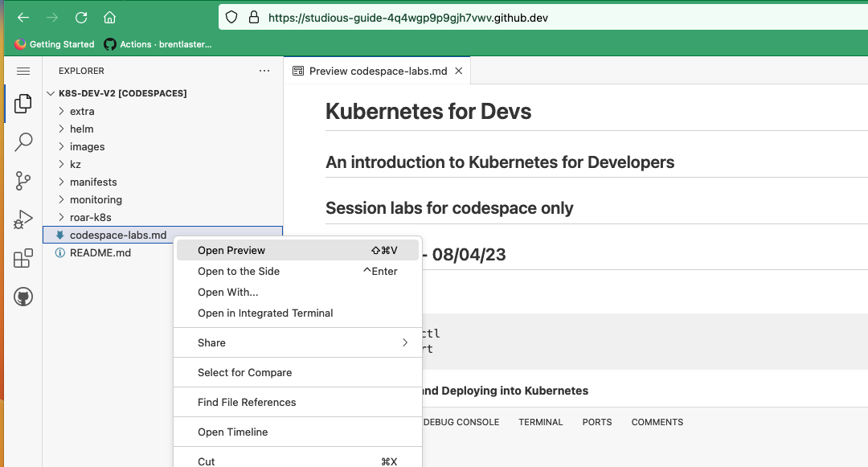
Task: Choose Open Preview from context menu
Action: click(298, 250)
